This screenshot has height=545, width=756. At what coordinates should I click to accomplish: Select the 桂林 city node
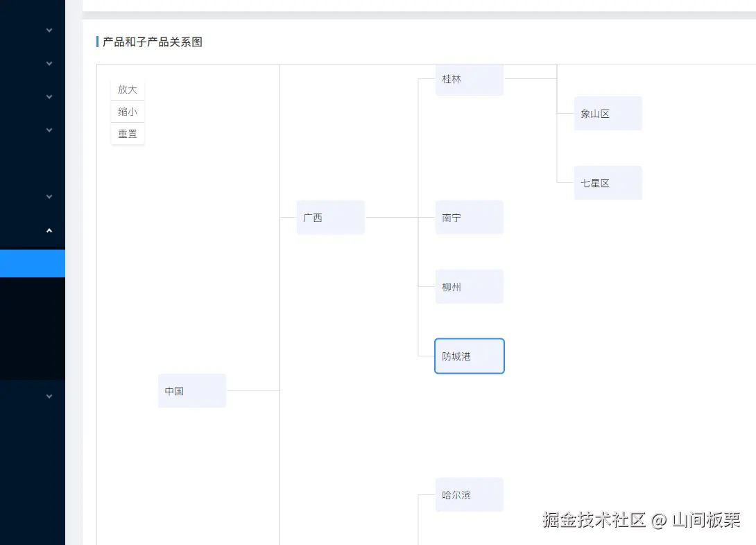(x=469, y=79)
